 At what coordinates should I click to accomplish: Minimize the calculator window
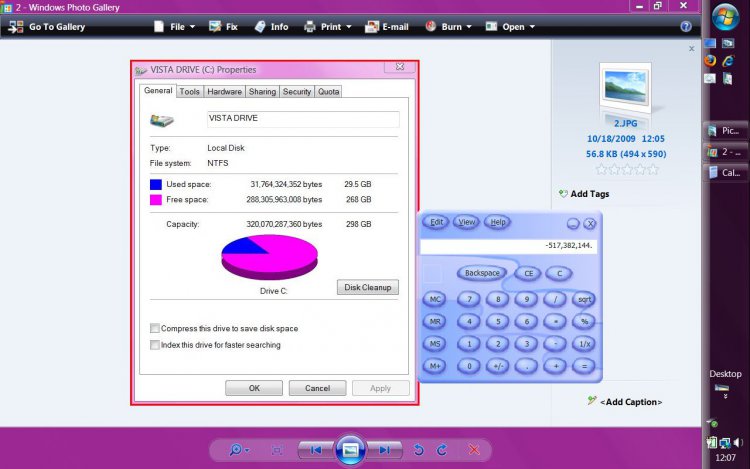point(573,223)
